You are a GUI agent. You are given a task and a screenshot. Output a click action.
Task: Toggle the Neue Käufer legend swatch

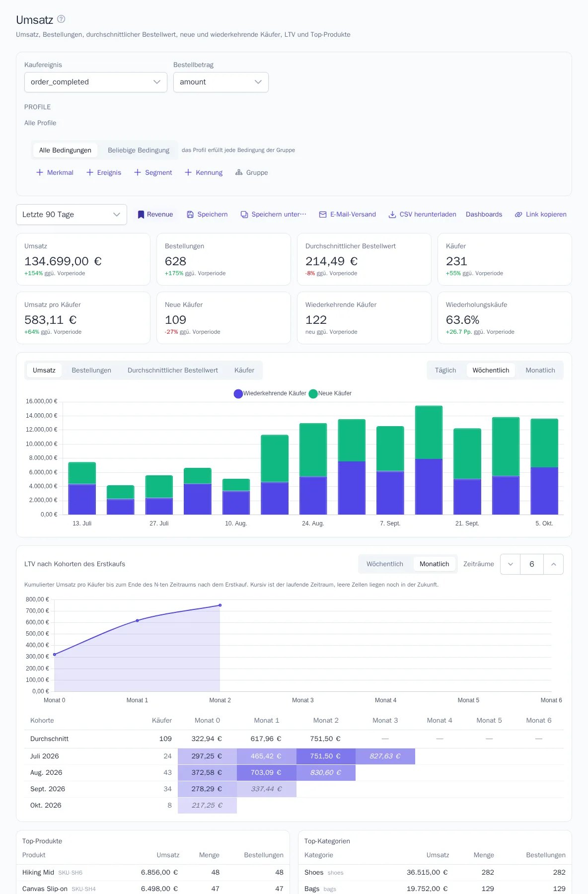pos(313,393)
